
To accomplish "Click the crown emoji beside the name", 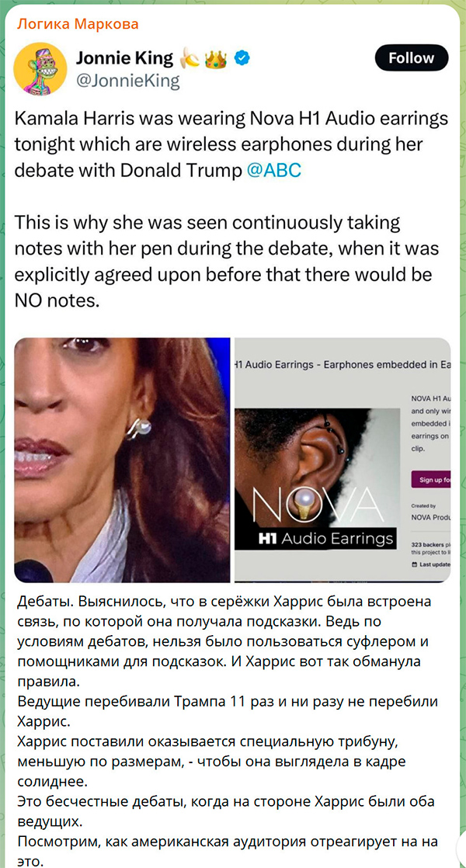I will click(x=217, y=58).
